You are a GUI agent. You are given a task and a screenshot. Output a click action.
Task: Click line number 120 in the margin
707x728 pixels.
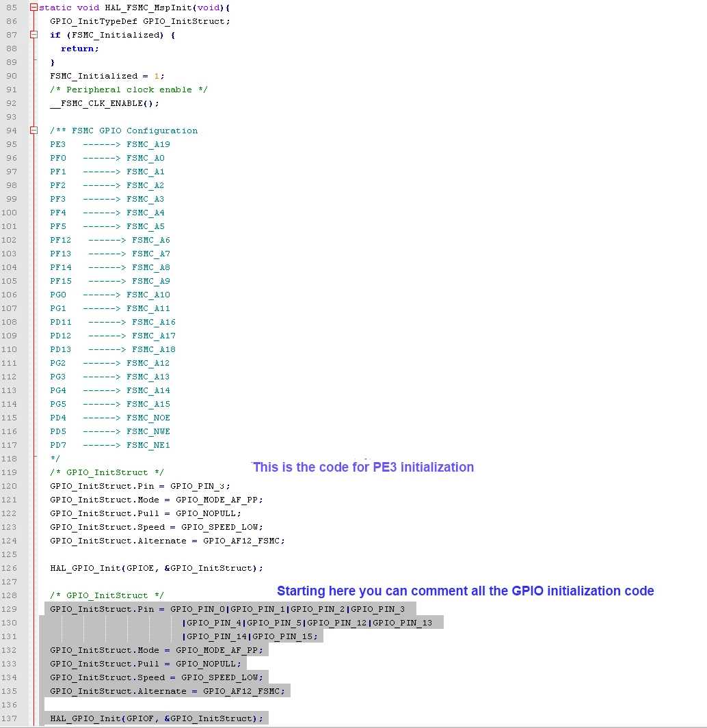pyautogui.click(x=10, y=486)
